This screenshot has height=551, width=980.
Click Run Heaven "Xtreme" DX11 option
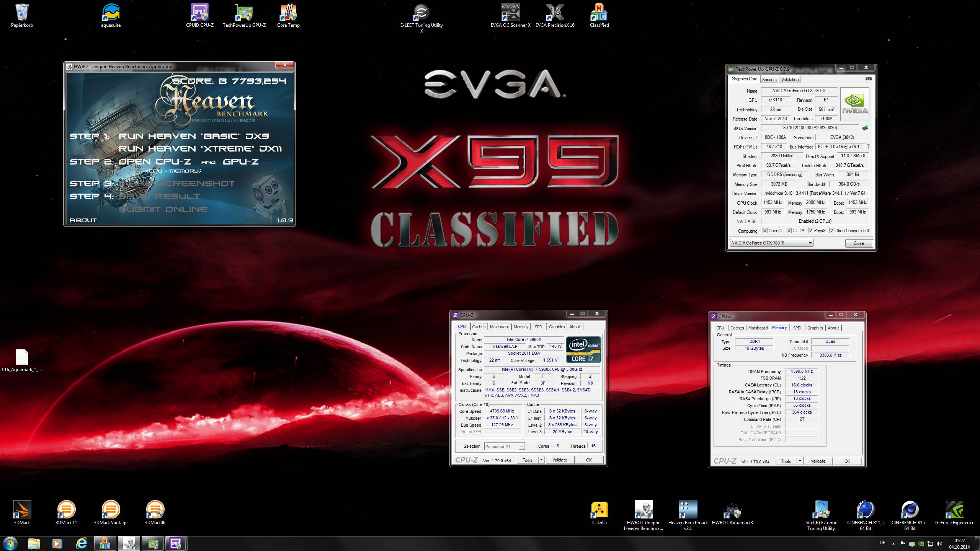pyautogui.click(x=200, y=149)
